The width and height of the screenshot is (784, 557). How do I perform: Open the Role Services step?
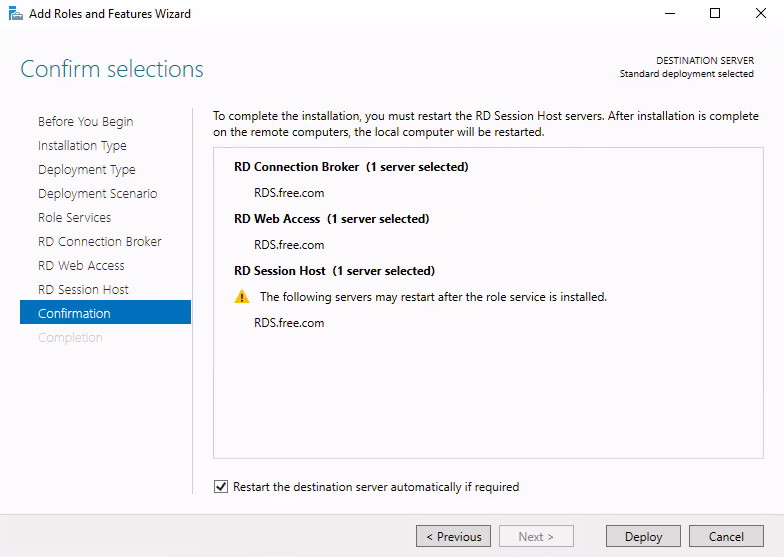pyautogui.click(x=74, y=218)
